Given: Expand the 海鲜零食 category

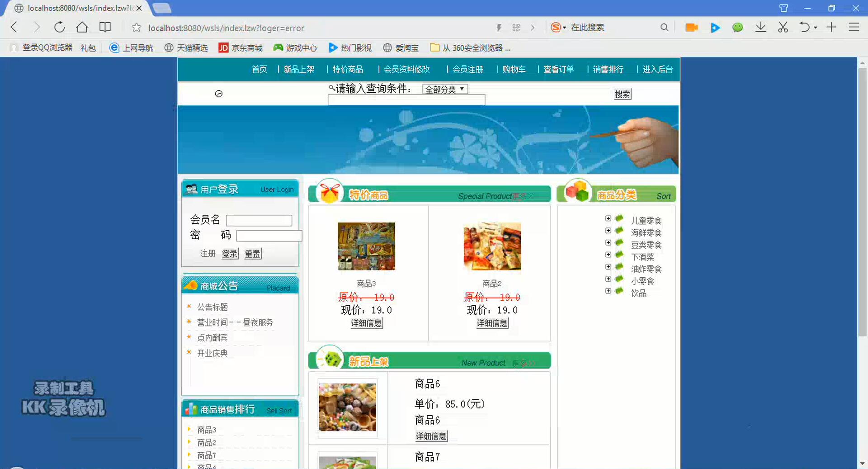Looking at the screenshot, I should pos(608,231).
